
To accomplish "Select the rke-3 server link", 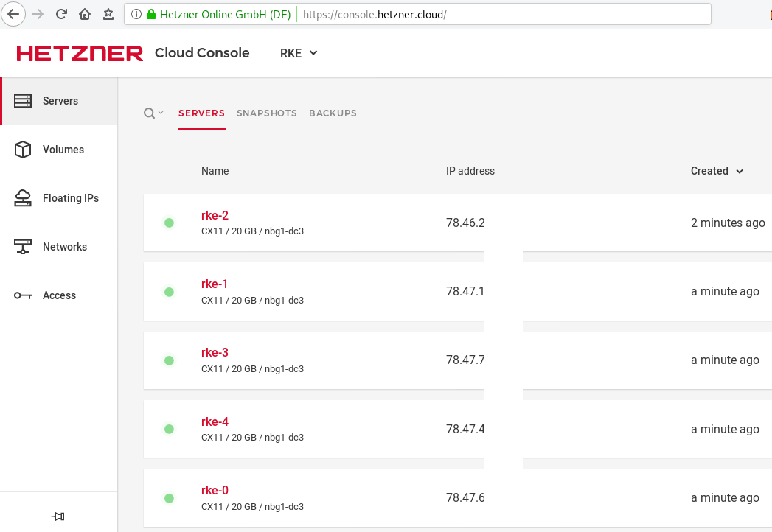I will coord(215,353).
